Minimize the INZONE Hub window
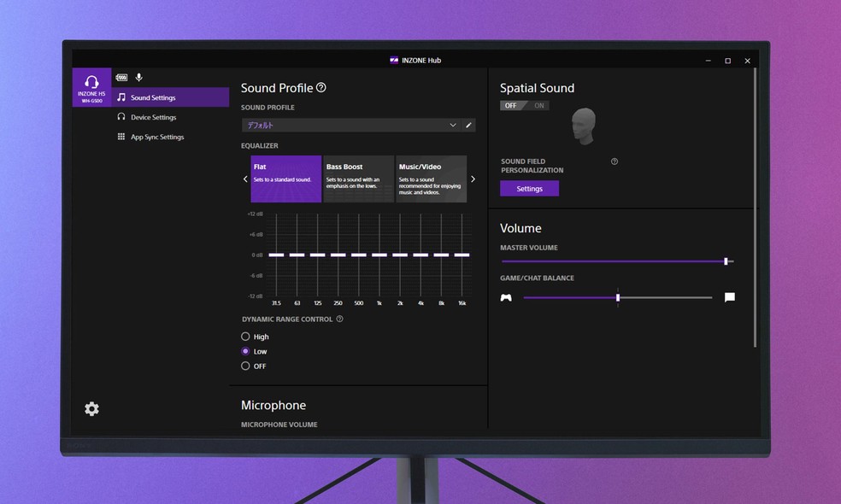The width and height of the screenshot is (841, 504). click(709, 61)
